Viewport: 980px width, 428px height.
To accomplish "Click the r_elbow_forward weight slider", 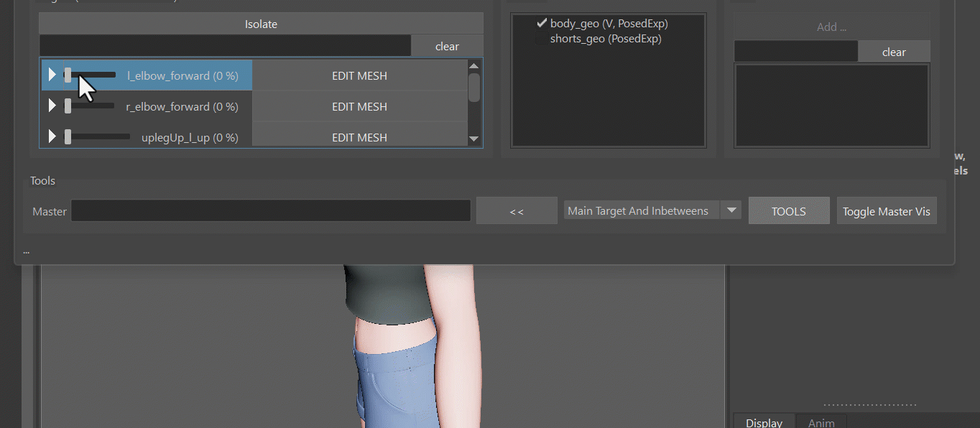I will 89,106.
